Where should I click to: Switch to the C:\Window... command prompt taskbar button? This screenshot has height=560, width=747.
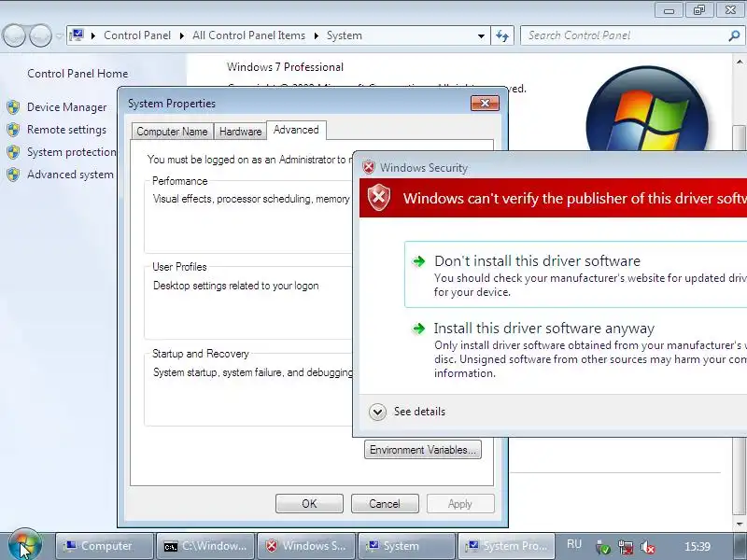(205, 546)
